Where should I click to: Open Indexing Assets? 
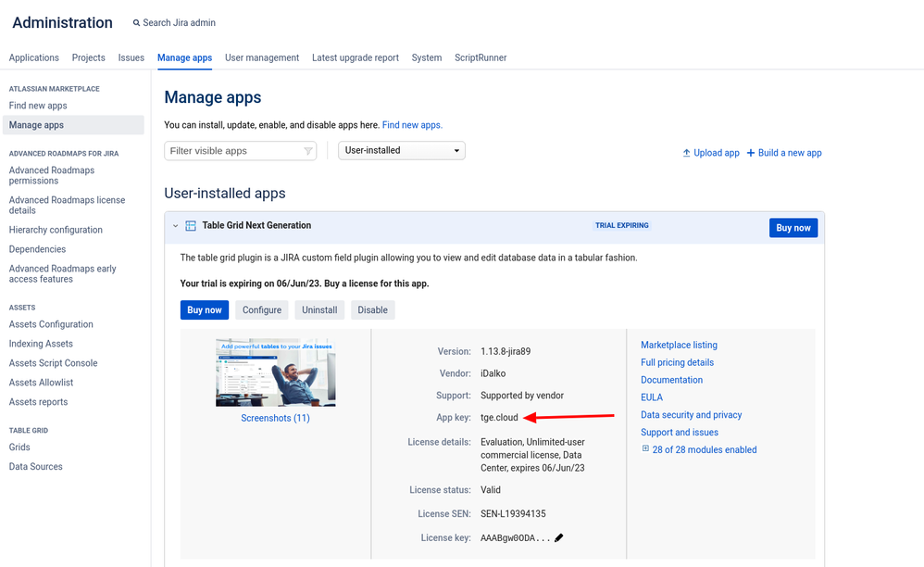click(x=41, y=344)
